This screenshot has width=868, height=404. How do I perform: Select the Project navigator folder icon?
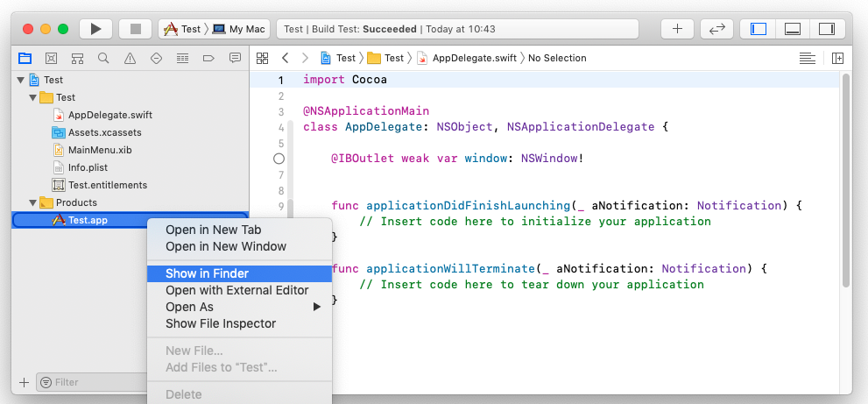click(x=25, y=58)
